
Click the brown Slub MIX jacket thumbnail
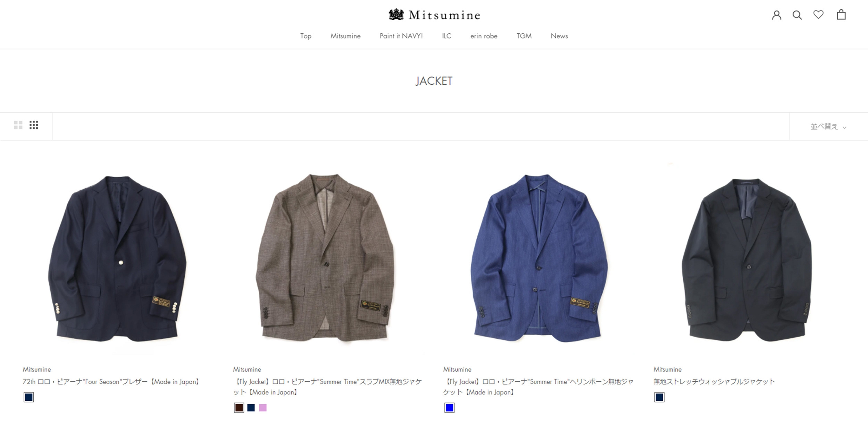click(x=325, y=257)
